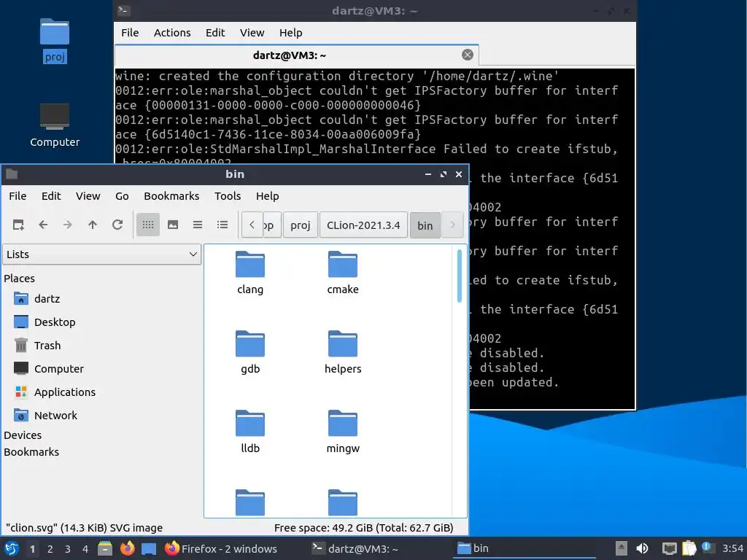Click the file list vertical scrollbar
This screenshot has width=747, height=560.
coord(460,276)
